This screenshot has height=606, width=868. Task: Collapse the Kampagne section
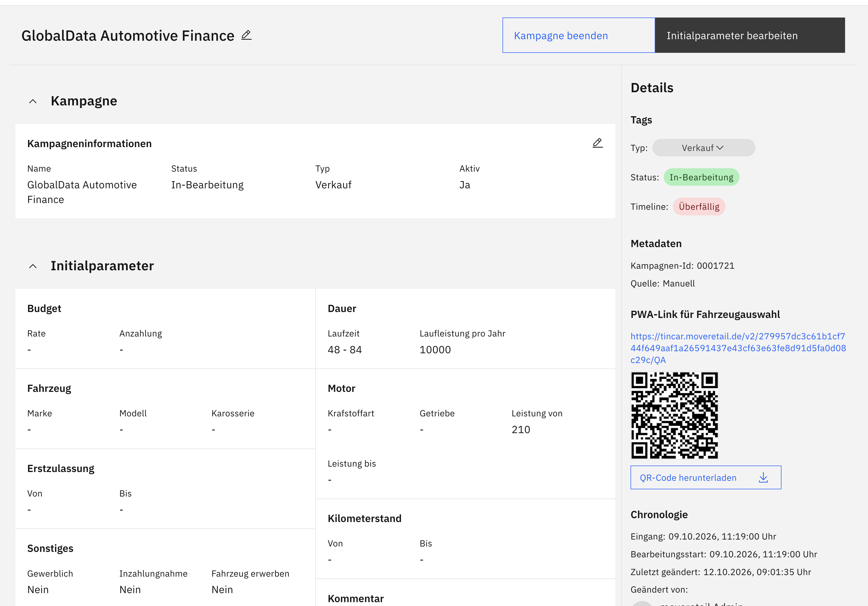(x=33, y=101)
